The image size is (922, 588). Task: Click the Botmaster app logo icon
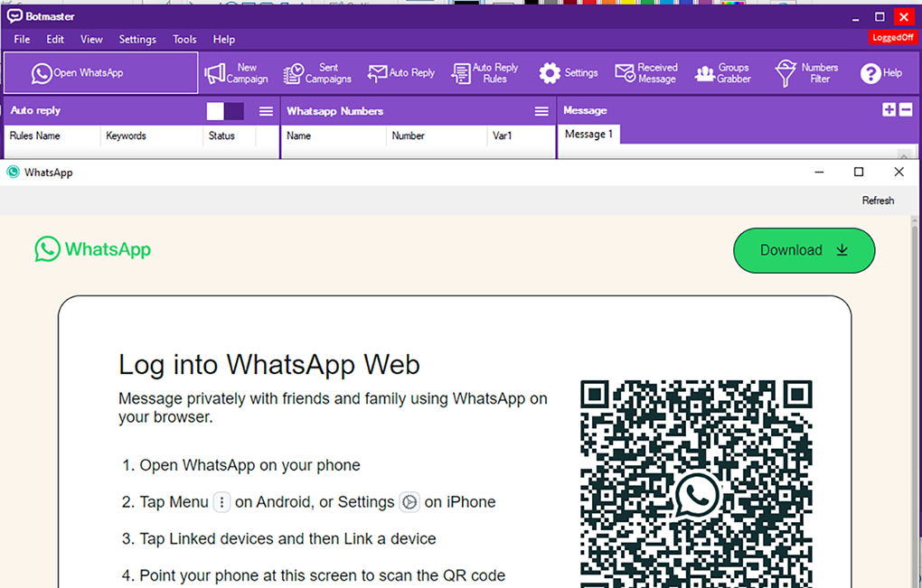pyautogui.click(x=14, y=16)
